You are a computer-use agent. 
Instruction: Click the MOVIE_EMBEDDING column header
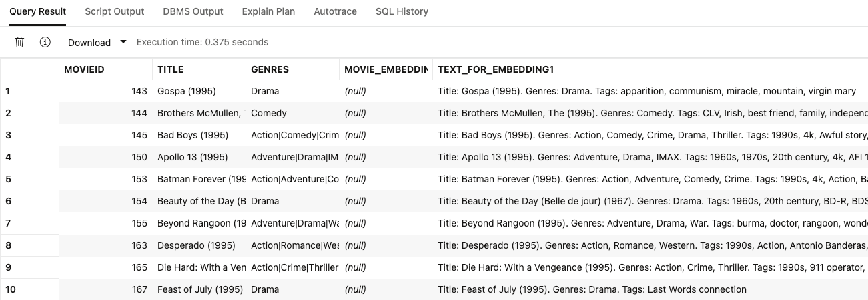(x=386, y=69)
